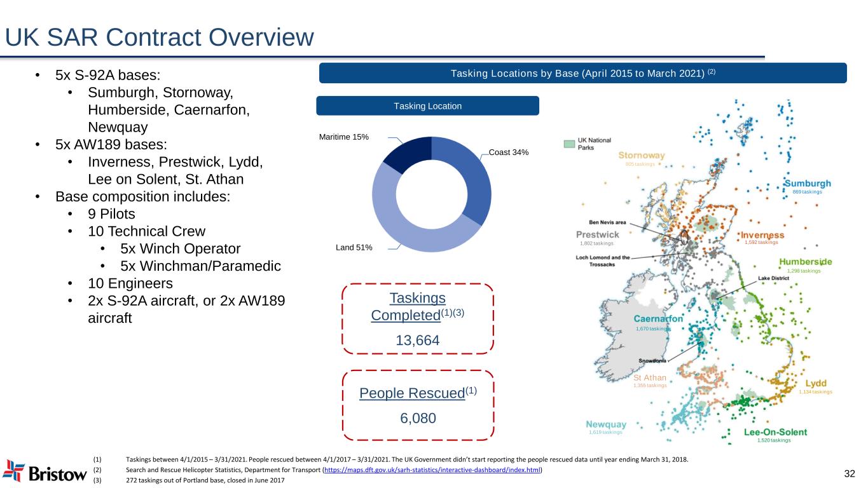Click the page number 32
The width and height of the screenshot is (868, 488).
(x=849, y=473)
